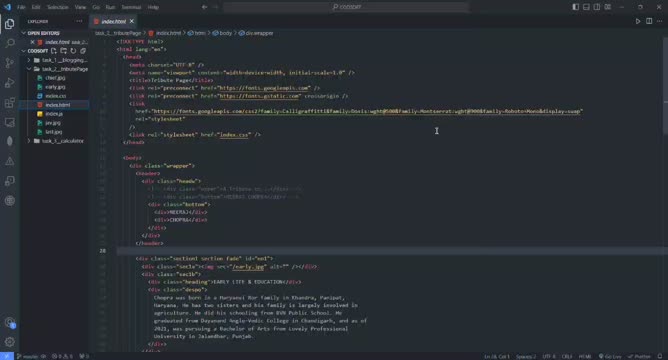Collapse all folders in Explorer
The width and height of the screenshot is (668, 360).
[x=83, y=51]
